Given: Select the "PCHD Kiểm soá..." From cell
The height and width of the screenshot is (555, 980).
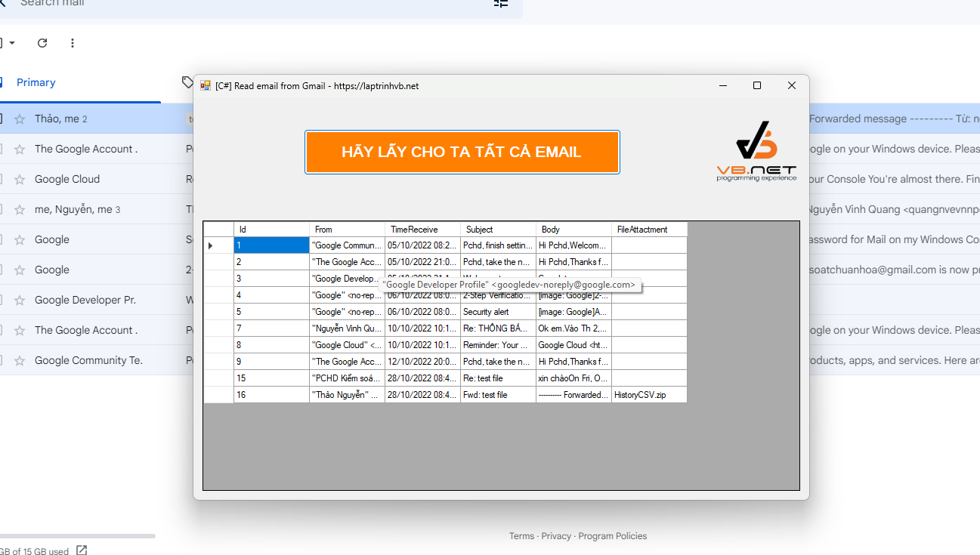Looking at the screenshot, I should (347, 378).
